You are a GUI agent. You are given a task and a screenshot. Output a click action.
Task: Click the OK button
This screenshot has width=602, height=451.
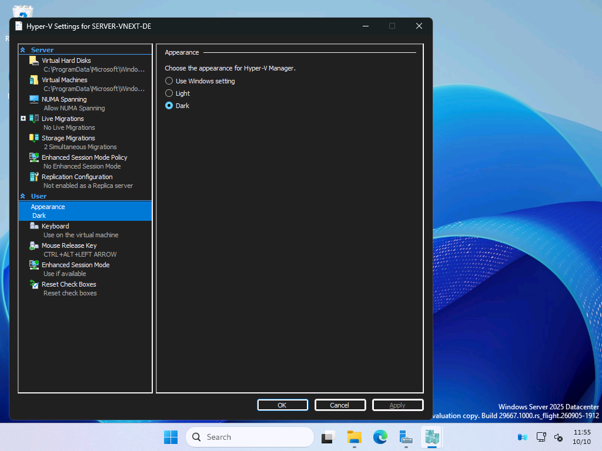[282, 405]
